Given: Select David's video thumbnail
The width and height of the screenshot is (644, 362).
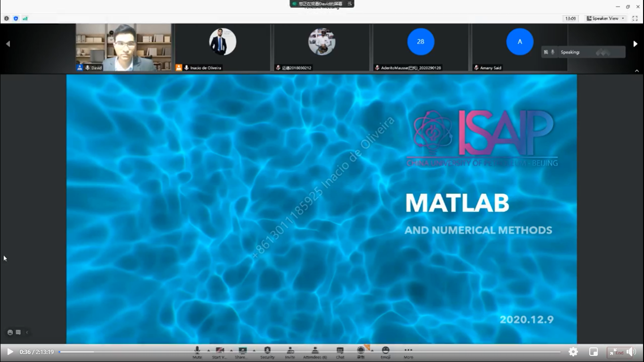Looking at the screenshot, I should [124, 47].
